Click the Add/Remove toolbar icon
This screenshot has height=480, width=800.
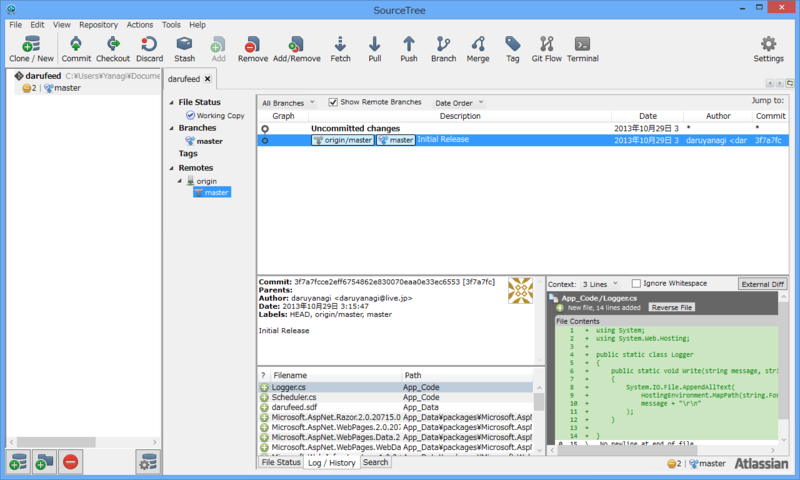point(296,49)
